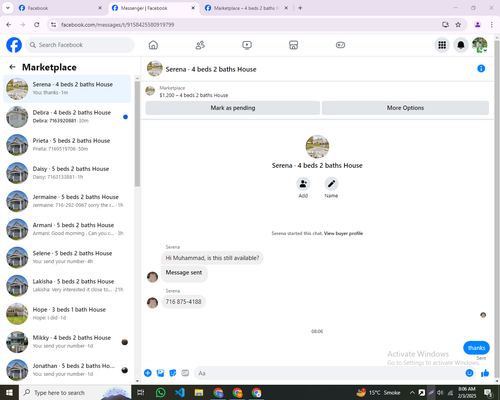Open the Facebook home icon
This screenshot has height=400, width=500.
pos(153,45)
